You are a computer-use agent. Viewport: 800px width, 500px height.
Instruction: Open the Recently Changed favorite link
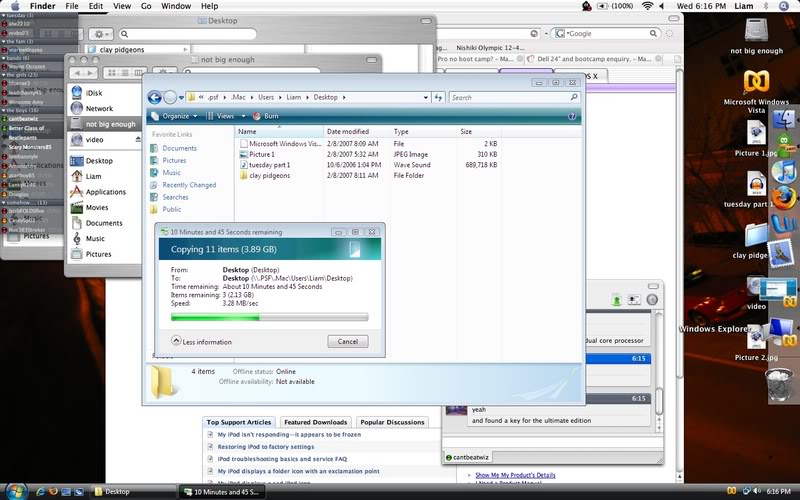(x=189, y=185)
